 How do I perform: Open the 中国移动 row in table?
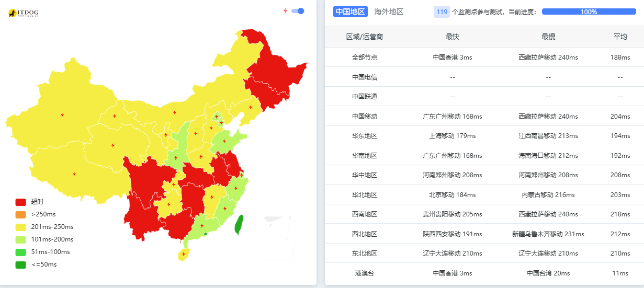click(484, 116)
